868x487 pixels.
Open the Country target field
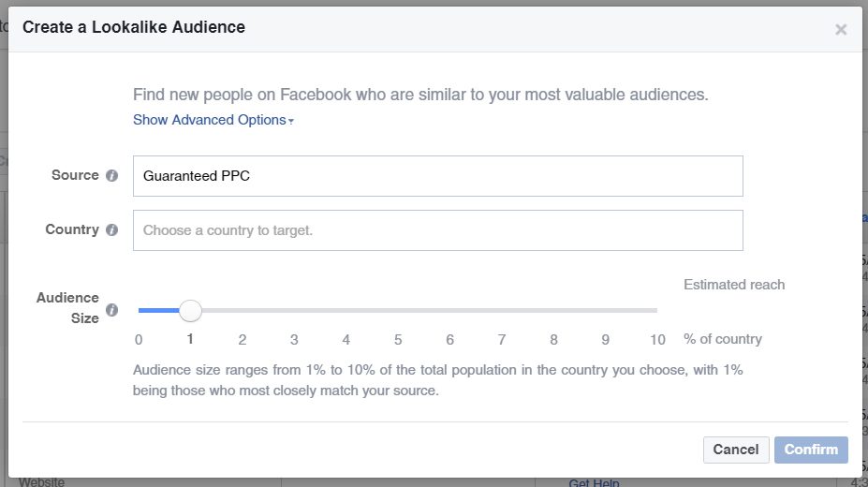438,230
